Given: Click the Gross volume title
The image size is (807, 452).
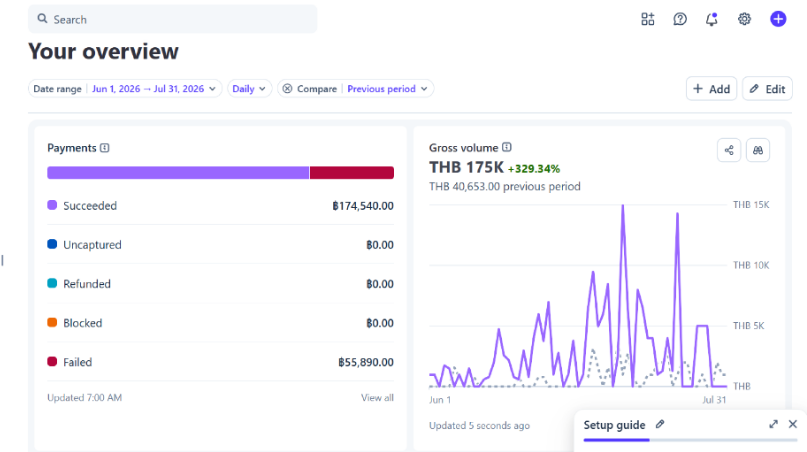Looking at the screenshot, I should click(x=464, y=148).
